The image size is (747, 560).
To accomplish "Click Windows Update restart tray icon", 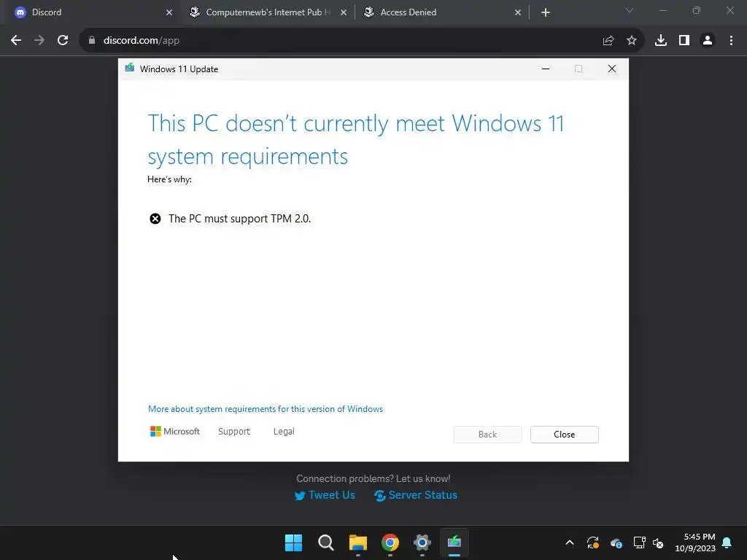I will coord(592,542).
